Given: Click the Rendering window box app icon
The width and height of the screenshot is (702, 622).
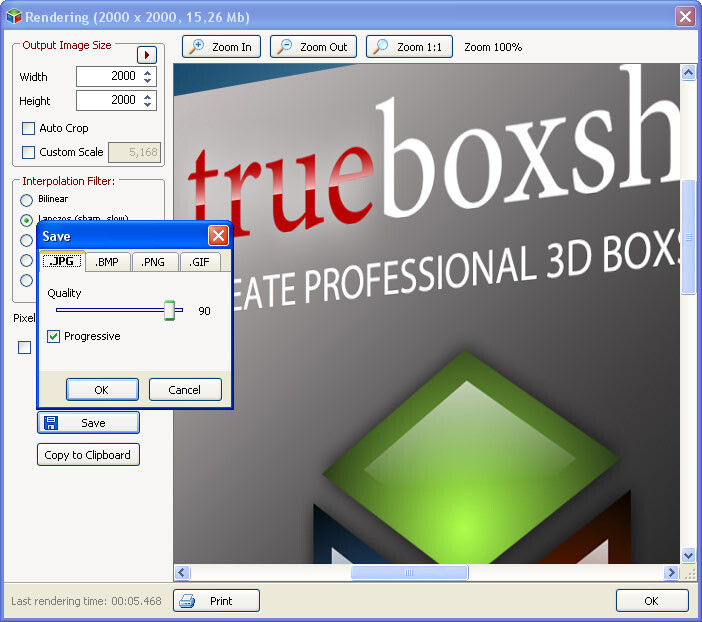Looking at the screenshot, I should tap(14, 17).
